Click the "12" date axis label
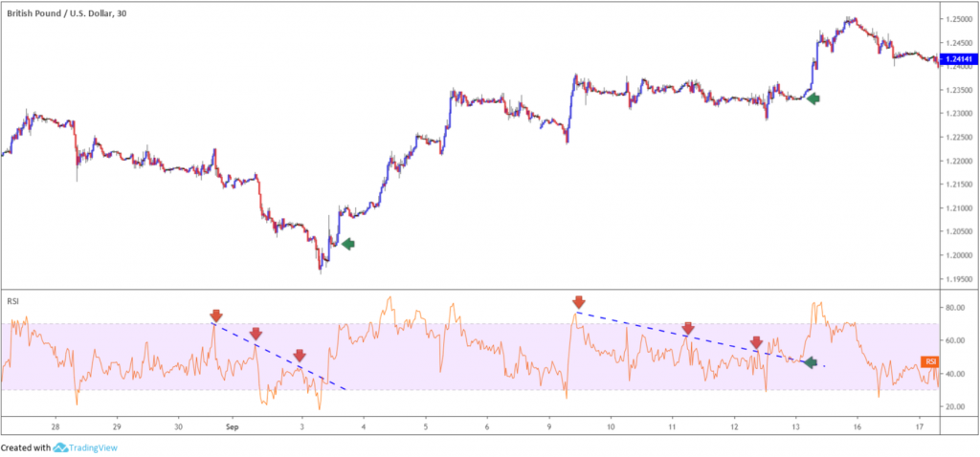The image size is (980, 457). [x=734, y=427]
